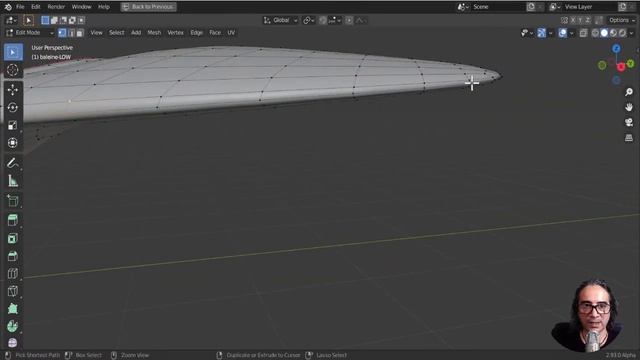Click the Blender logo menu icon
The width and height of the screenshot is (640, 360).
8,7
